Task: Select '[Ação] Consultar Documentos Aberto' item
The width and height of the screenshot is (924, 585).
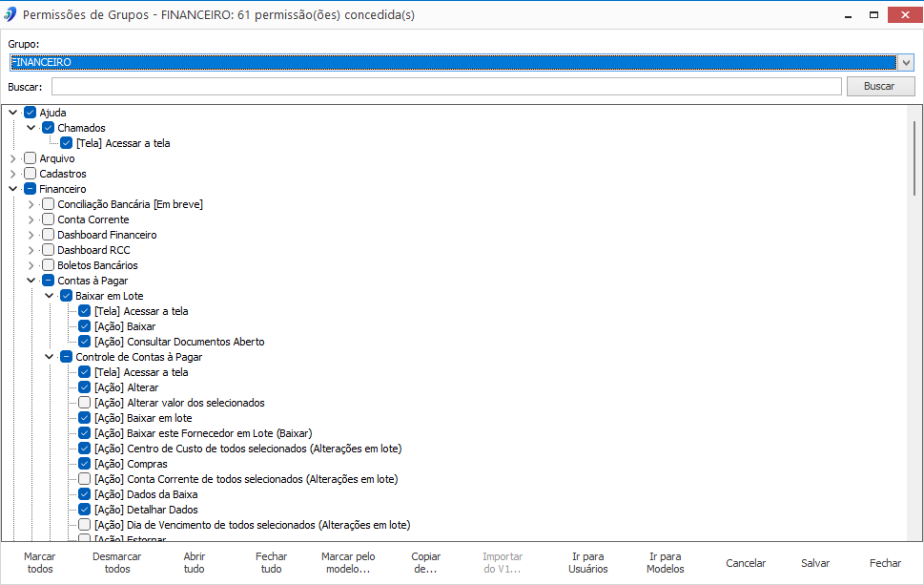Action: [179, 342]
